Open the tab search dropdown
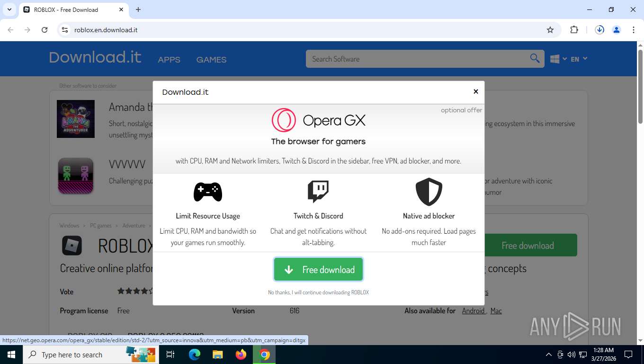Viewport: 644px width, 364px height. [9, 9]
